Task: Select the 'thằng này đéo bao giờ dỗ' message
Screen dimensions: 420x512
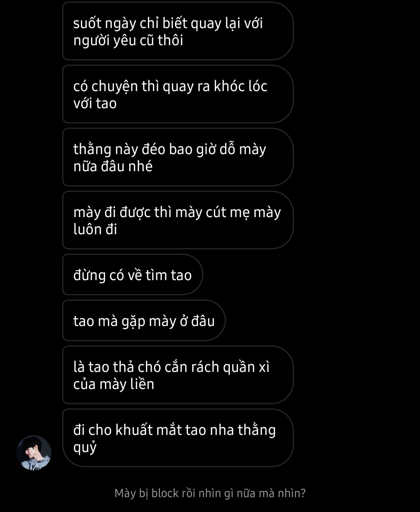Action: [178, 157]
